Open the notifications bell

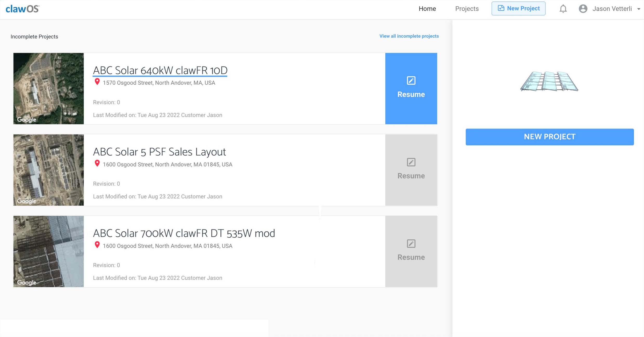click(x=563, y=9)
